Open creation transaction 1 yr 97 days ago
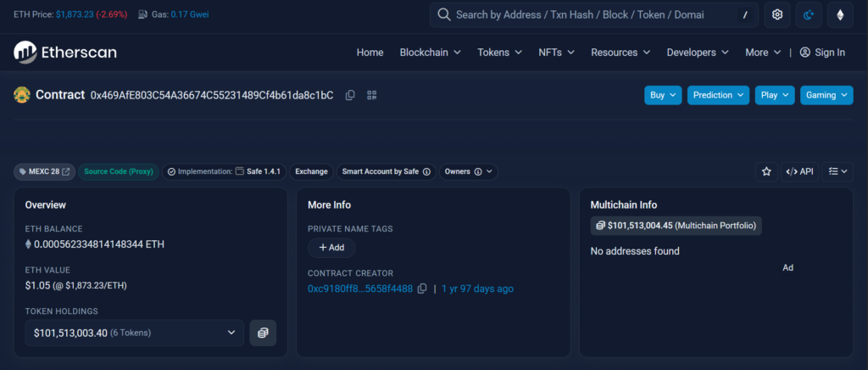The width and height of the screenshot is (868, 370). tap(477, 289)
